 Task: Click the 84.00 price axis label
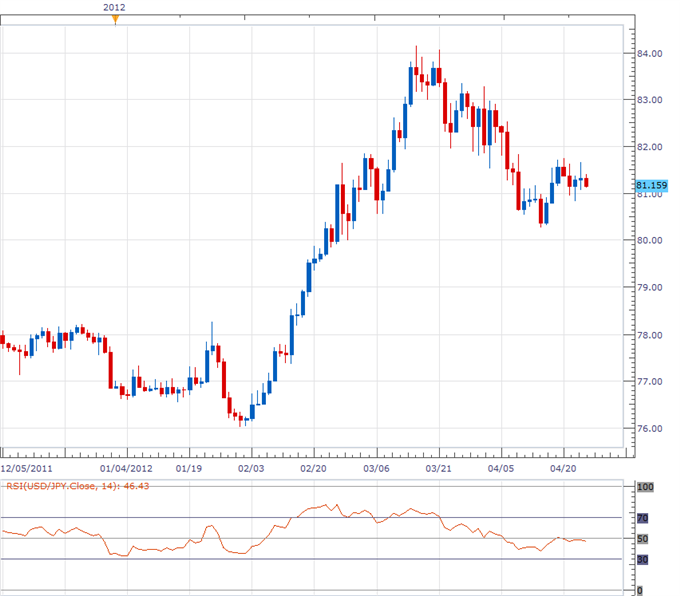coord(650,54)
